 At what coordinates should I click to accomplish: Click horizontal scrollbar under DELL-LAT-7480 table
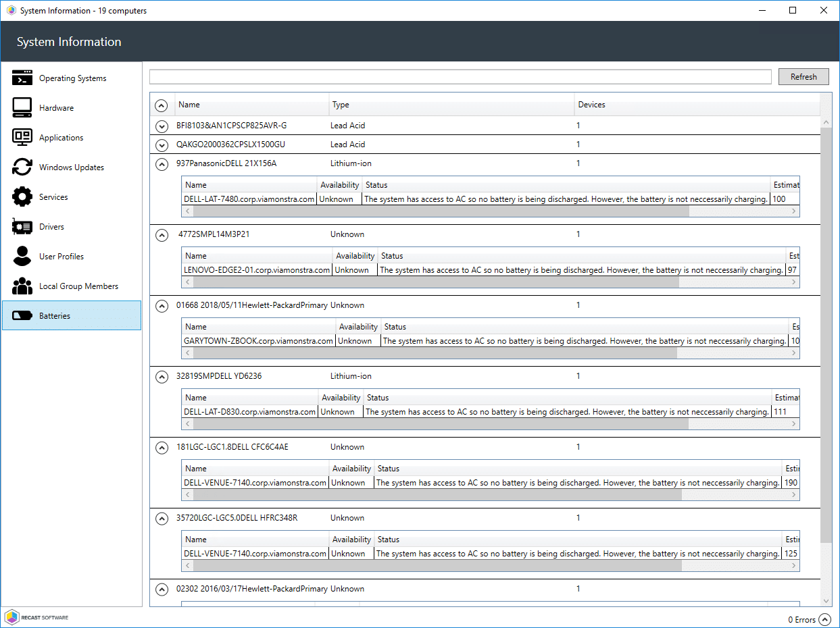tap(441, 211)
